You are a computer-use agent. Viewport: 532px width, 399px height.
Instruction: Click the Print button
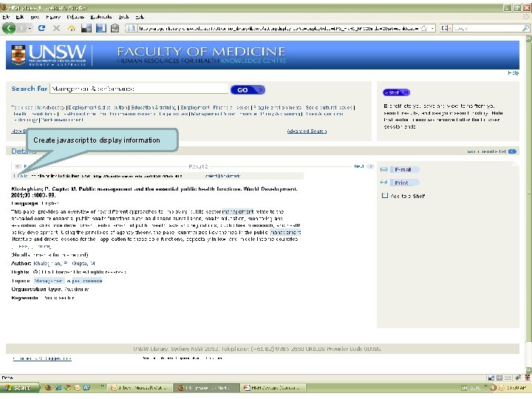coord(404,183)
